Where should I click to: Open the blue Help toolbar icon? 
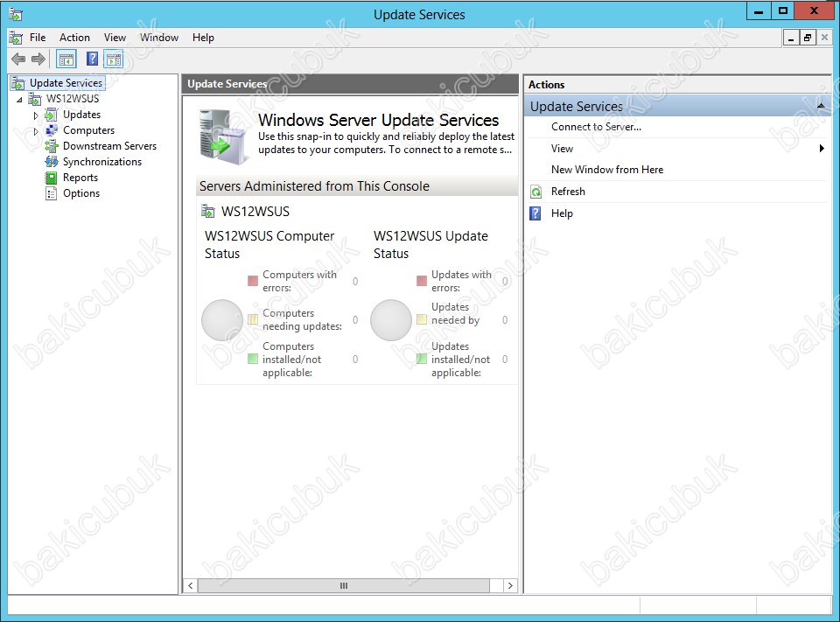tap(92, 59)
